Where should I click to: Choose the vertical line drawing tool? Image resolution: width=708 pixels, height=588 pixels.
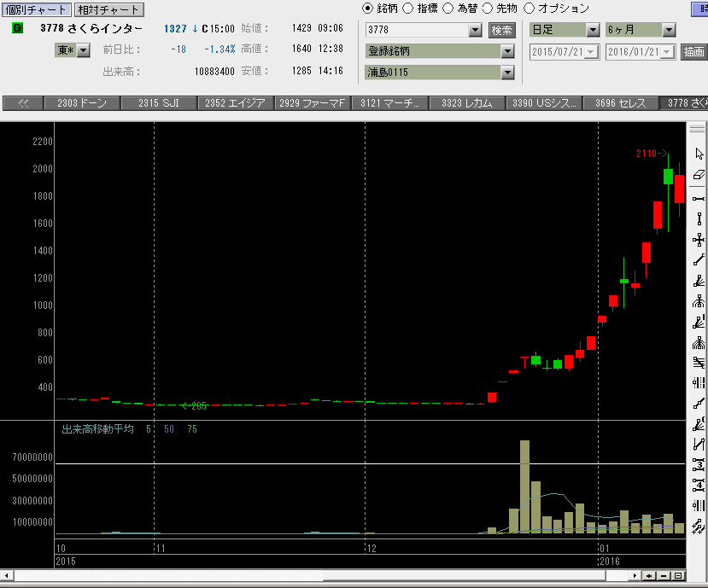[x=699, y=219]
